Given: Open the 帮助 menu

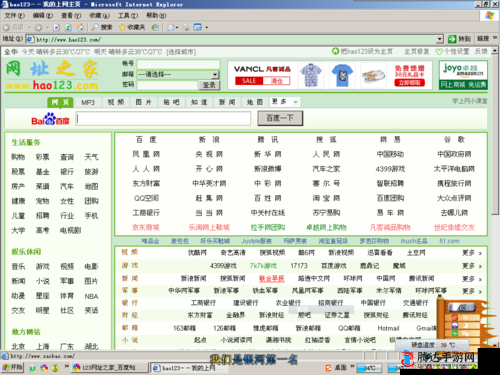Looking at the screenshot, I should tap(156, 16).
